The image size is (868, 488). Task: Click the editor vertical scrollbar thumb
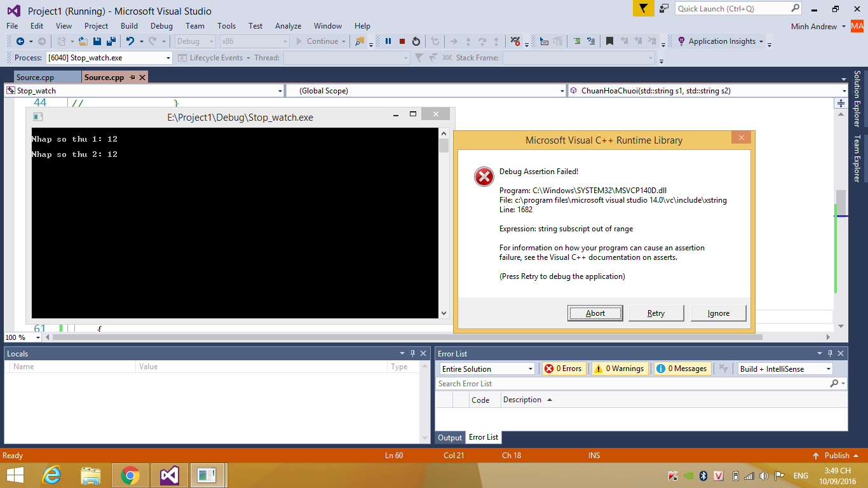tap(841, 203)
